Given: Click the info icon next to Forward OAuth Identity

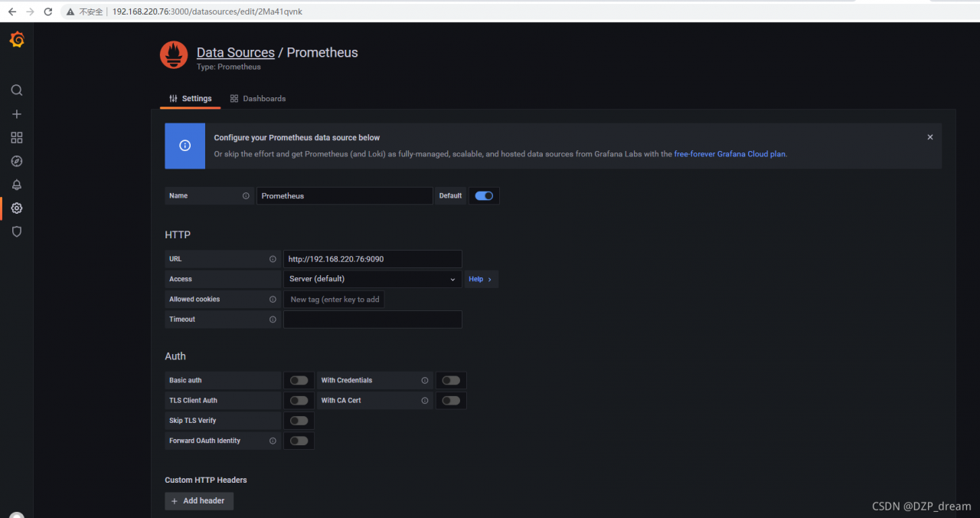Looking at the screenshot, I should pyautogui.click(x=273, y=441).
